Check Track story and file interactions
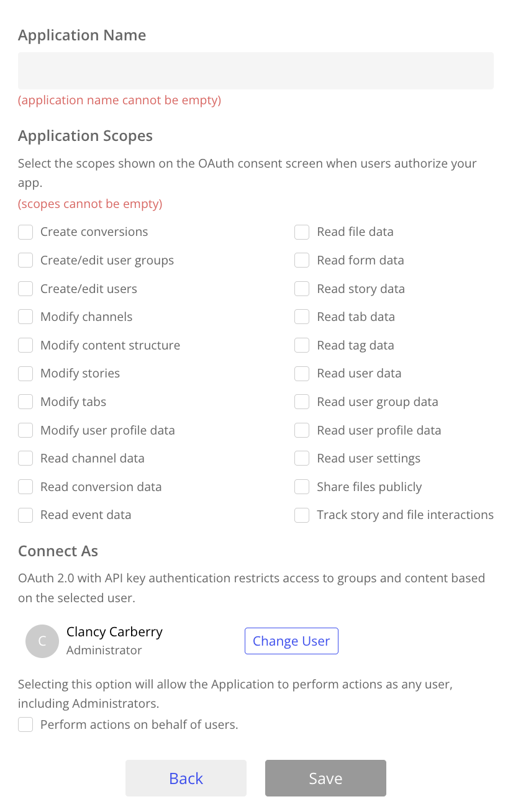Image resolution: width=513 pixels, height=812 pixels. tap(302, 515)
